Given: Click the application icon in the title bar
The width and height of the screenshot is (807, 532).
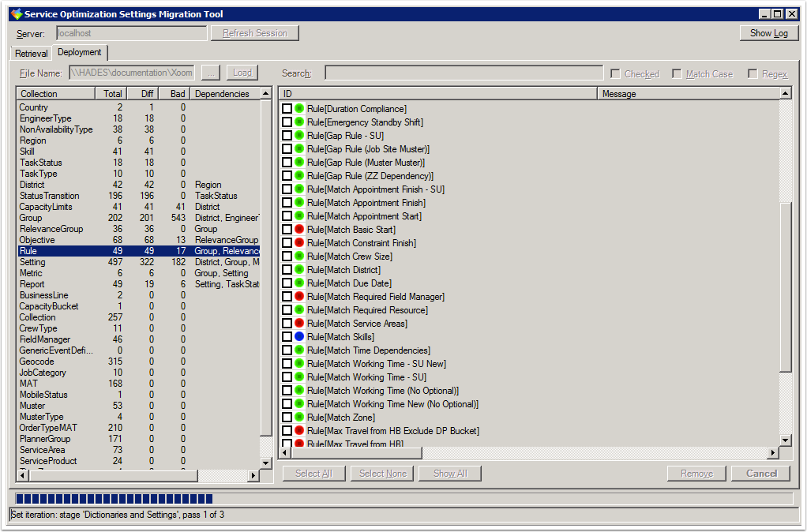Looking at the screenshot, I should coord(15,14).
